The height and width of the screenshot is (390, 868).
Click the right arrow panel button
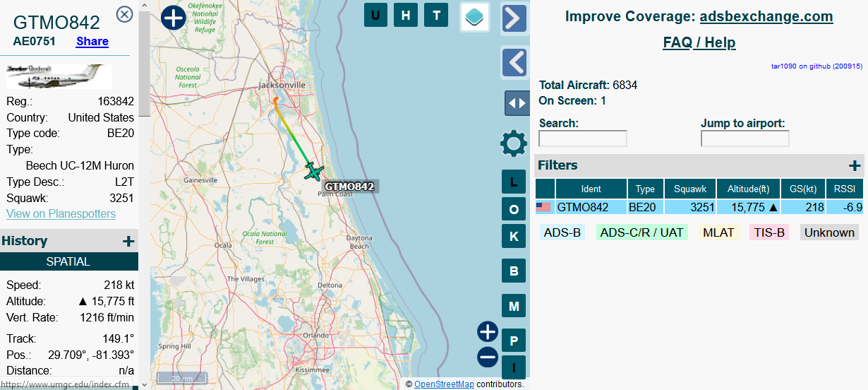click(514, 18)
